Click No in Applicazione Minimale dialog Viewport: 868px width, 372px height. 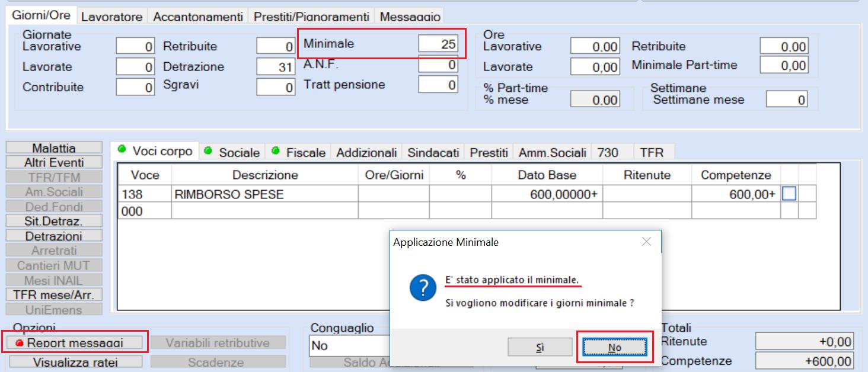(615, 347)
